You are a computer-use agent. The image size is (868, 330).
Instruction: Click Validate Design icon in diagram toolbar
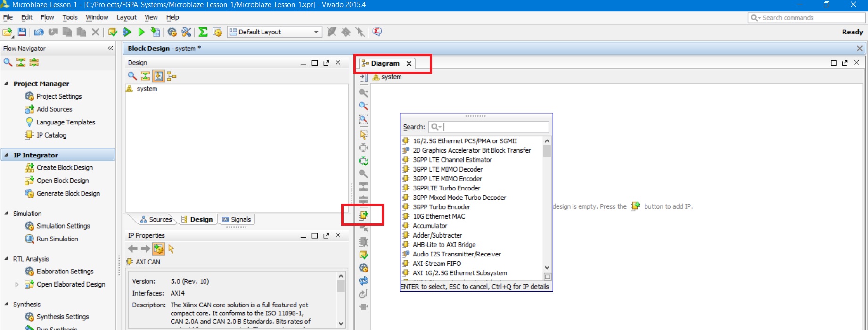pos(363,255)
